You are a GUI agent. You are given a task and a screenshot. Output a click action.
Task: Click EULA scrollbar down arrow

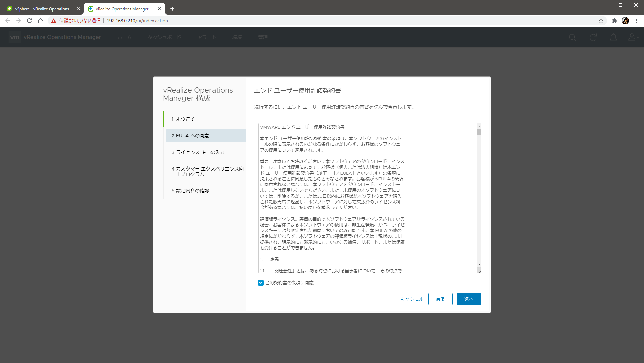479,264
